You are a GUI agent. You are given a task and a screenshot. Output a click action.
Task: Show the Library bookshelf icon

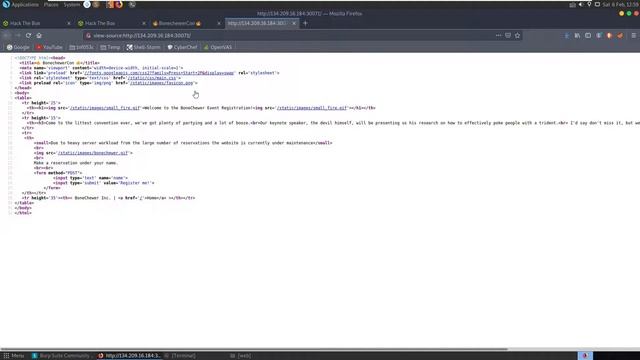pos(577,36)
